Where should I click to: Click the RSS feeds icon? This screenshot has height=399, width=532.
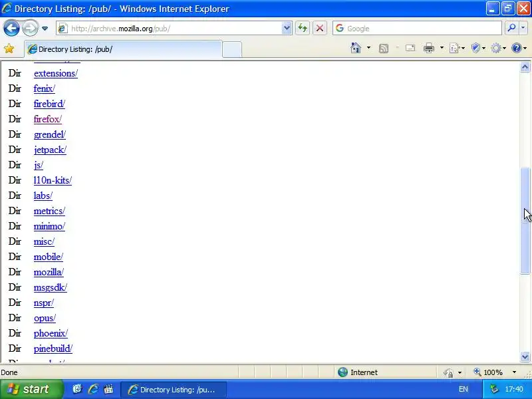pos(384,49)
